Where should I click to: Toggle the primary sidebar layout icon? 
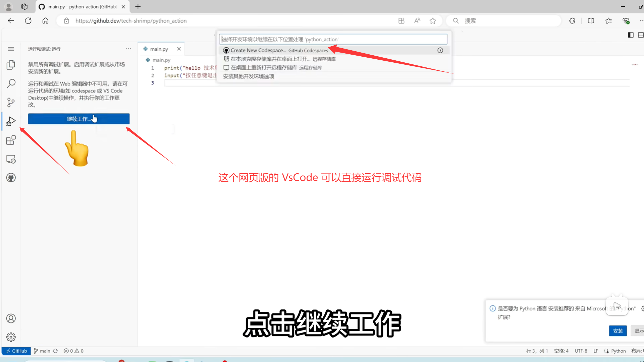[x=631, y=35]
